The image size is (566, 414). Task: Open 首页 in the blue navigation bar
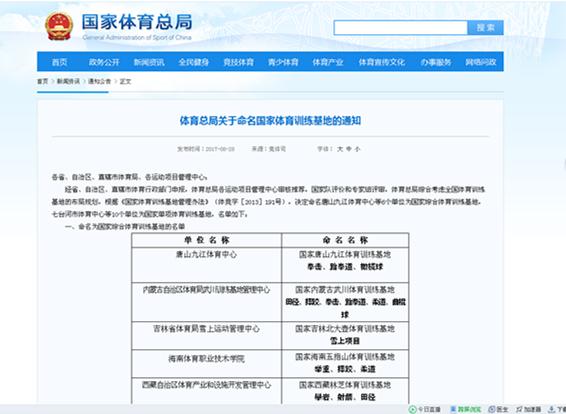tap(60, 62)
